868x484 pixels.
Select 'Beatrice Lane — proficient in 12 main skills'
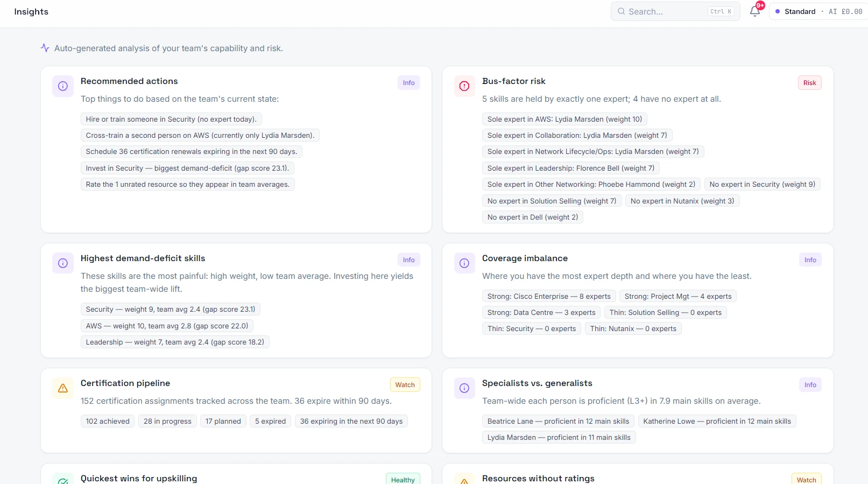tap(559, 422)
